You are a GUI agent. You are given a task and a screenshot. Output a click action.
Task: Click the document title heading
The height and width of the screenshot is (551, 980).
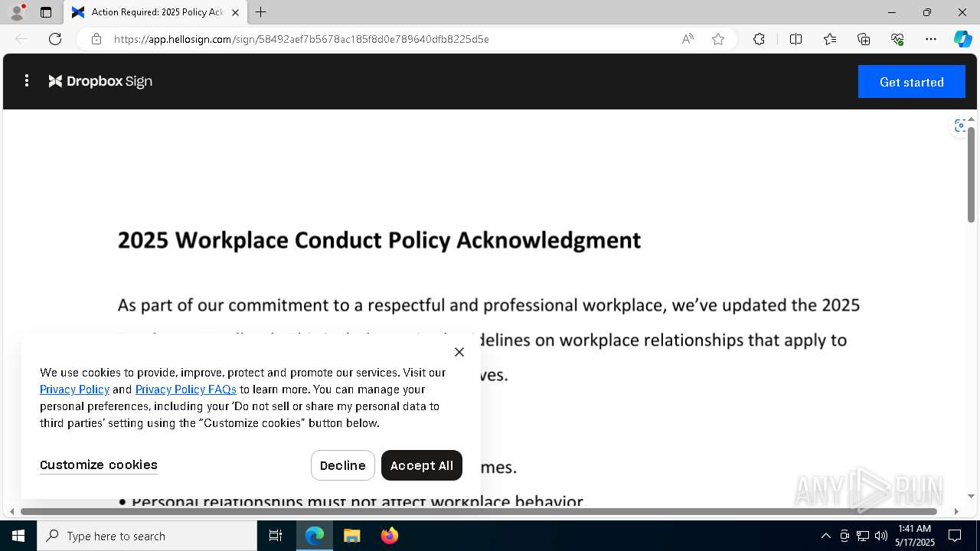coord(379,240)
